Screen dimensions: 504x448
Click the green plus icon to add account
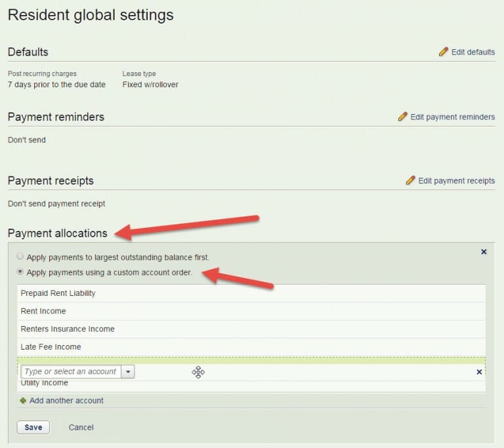tap(24, 400)
